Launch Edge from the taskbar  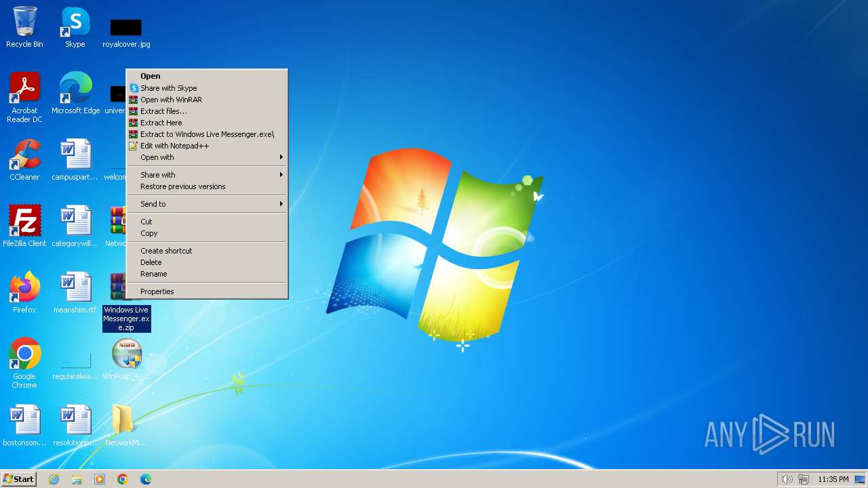[146, 479]
